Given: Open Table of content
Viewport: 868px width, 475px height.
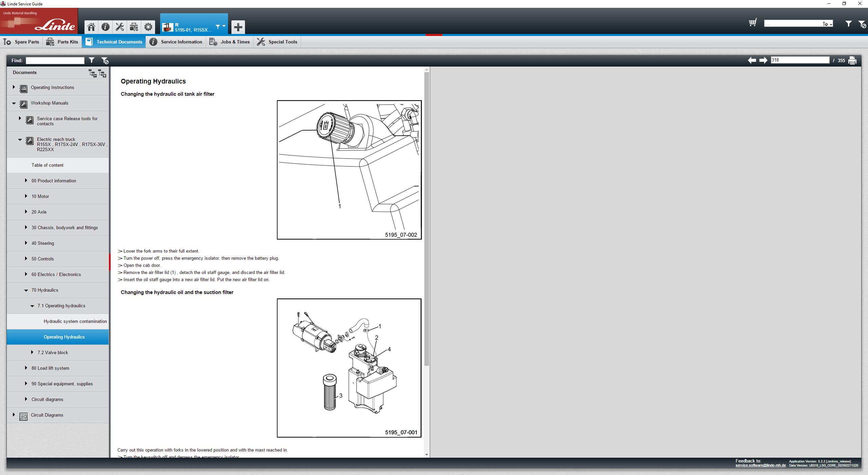Looking at the screenshot, I should [58, 165].
